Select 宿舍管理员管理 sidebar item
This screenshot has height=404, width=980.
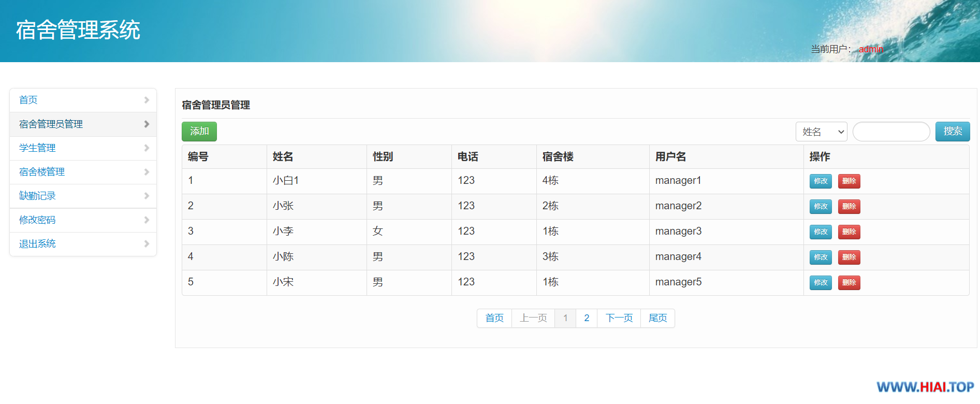(x=83, y=124)
